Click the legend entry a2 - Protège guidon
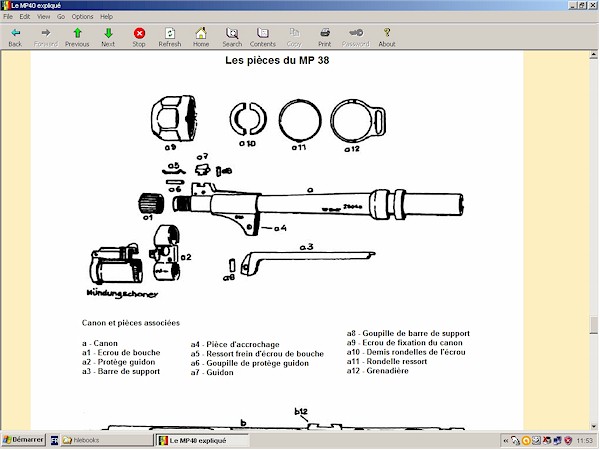 (x=119, y=362)
